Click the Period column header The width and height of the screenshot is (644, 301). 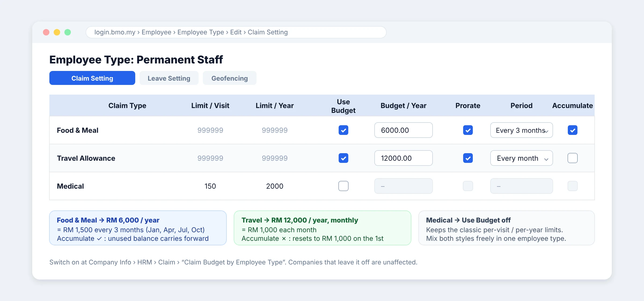pos(521,106)
